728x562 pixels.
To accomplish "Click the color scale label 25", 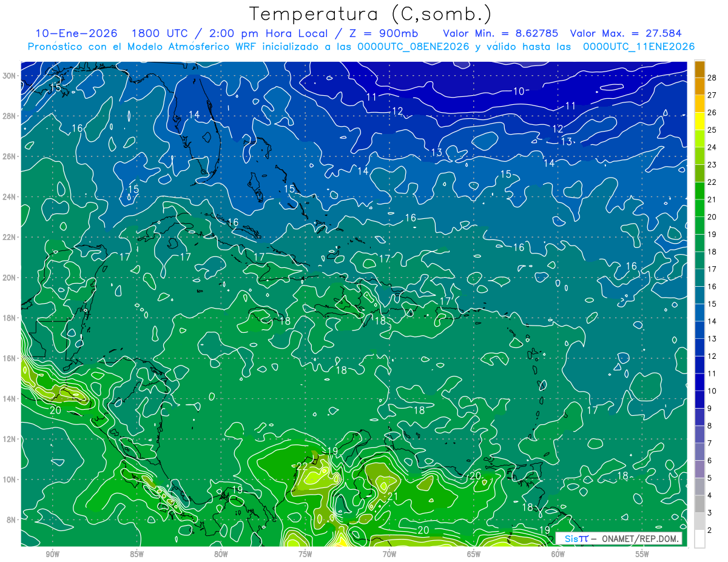I will point(712,130).
